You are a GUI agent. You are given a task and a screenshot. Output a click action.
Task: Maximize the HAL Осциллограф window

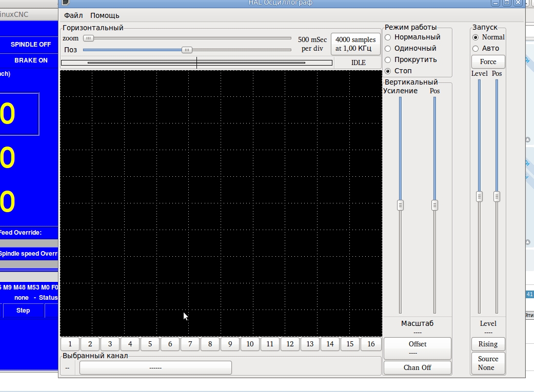pos(507,3)
